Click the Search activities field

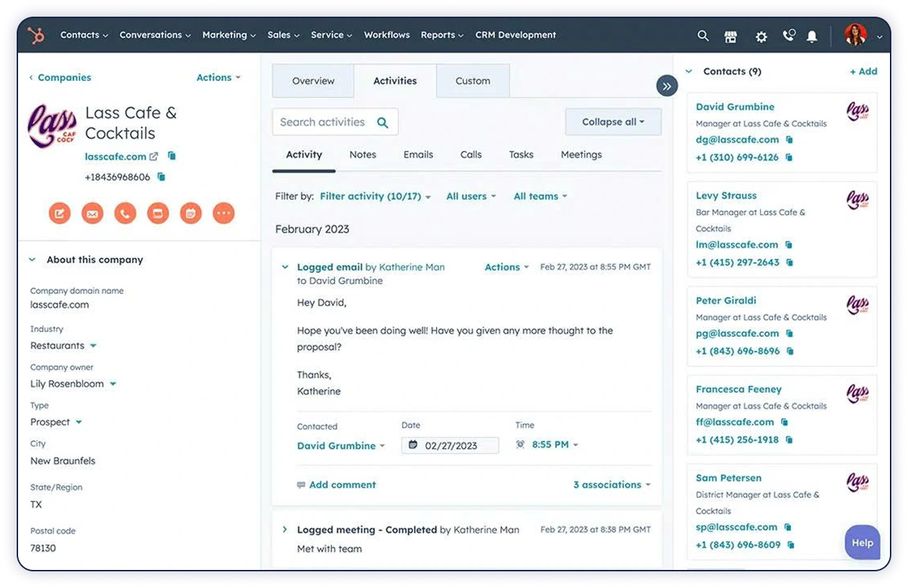[x=335, y=122]
